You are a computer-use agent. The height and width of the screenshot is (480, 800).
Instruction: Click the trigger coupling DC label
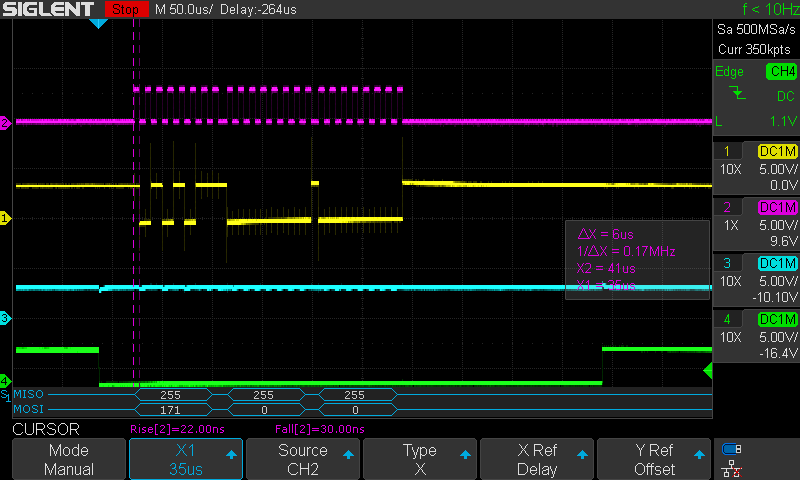point(786,96)
